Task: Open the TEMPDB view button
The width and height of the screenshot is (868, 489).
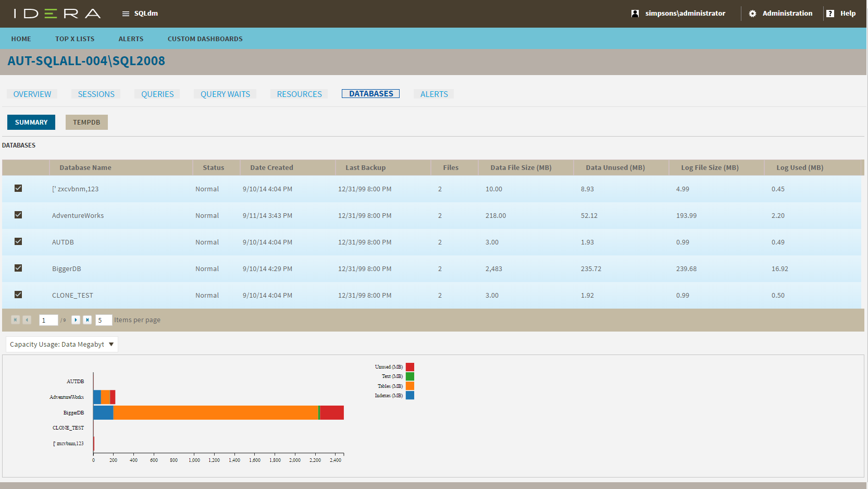Action: [x=86, y=123]
